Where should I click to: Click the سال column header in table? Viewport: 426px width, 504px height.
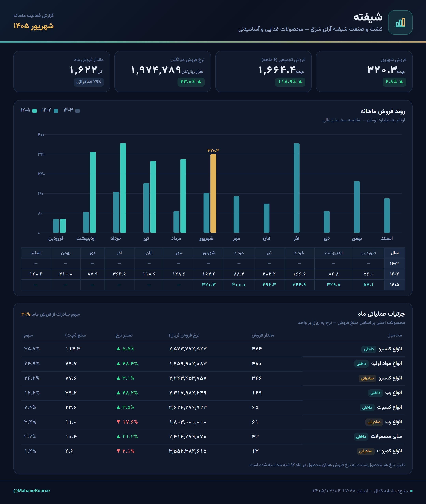394,253
